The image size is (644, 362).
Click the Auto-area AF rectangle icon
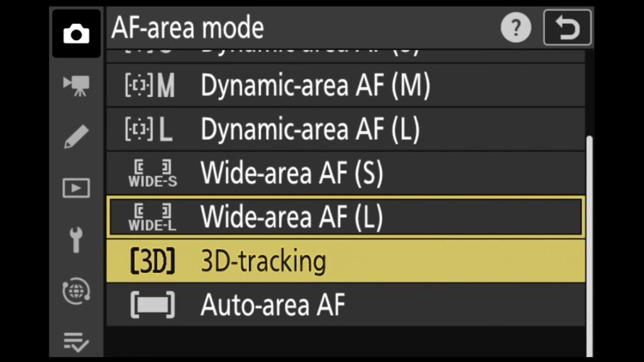click(152, 305)
